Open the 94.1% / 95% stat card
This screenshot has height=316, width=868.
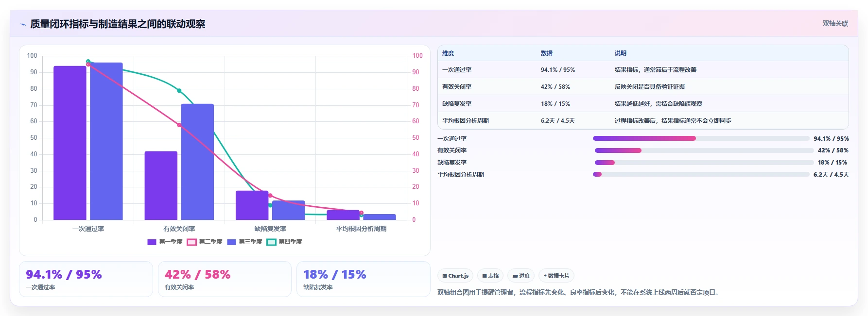pyautogui.click(x=86, y=279)
